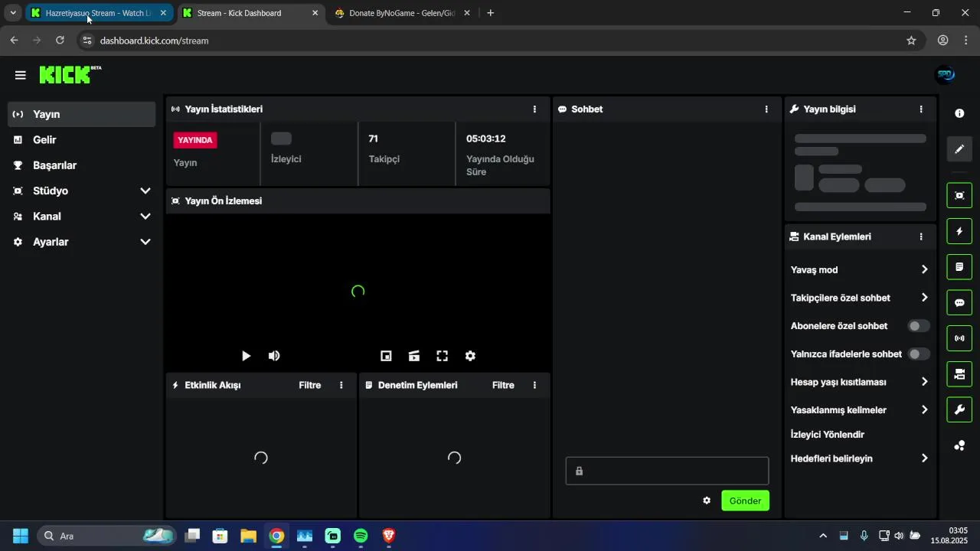Open the profile avatar menu
This screenshot has height=551, width=980.
(946, 74)
